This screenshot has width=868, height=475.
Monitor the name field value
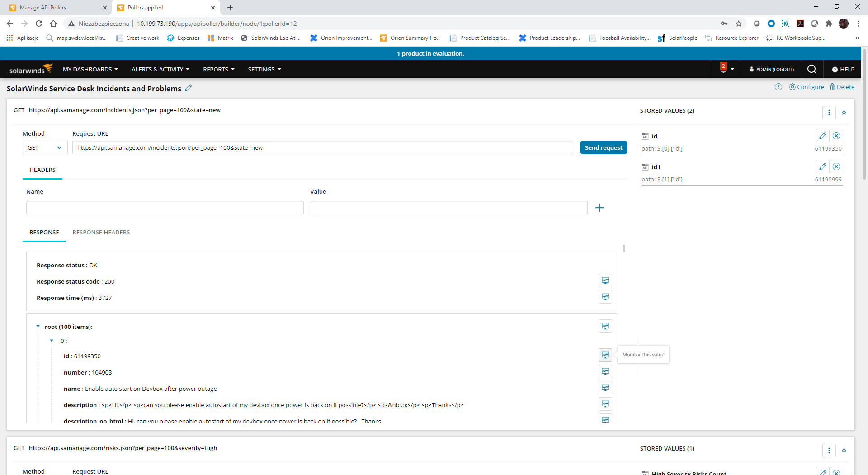tap(605, 388)
